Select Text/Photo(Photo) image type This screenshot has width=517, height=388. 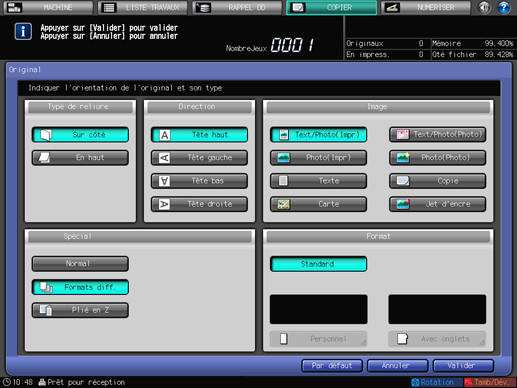pos(438,135)
